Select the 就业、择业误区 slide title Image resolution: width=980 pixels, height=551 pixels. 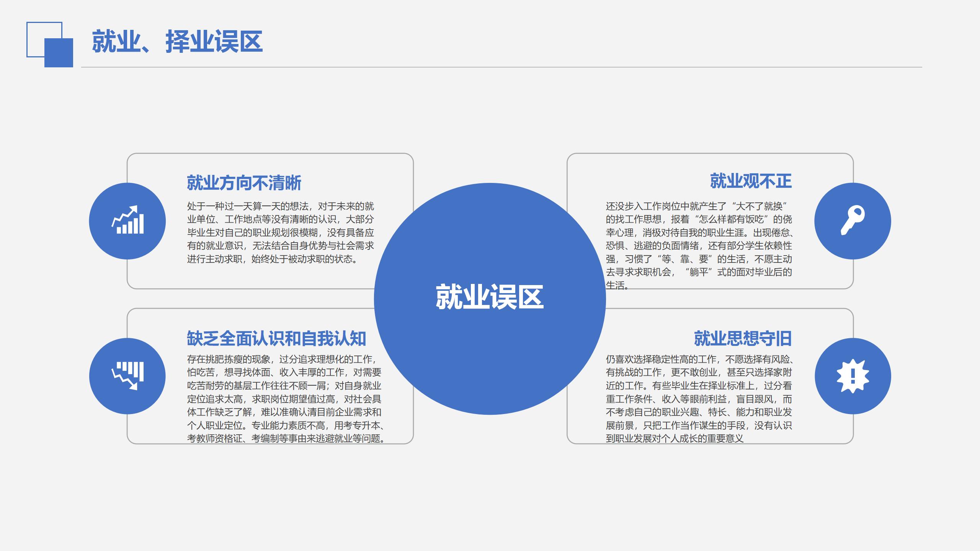click(x=177, y=41)
